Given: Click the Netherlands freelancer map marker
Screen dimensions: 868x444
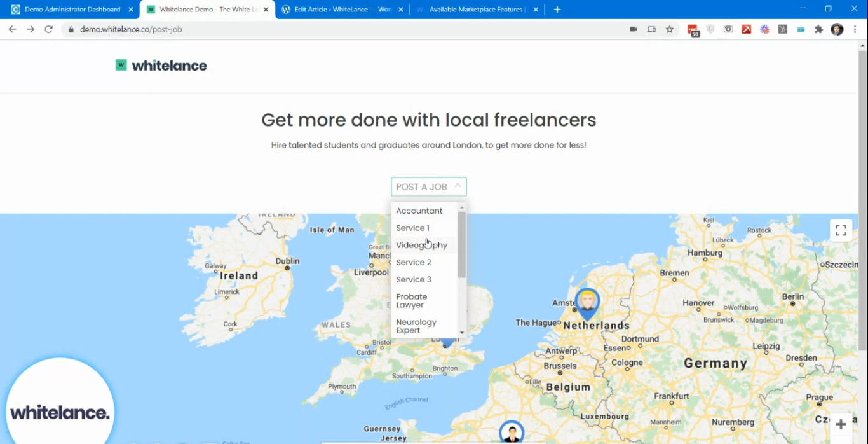Looking at the screenshot, I should pyautogui.click(x=587, y=303).
